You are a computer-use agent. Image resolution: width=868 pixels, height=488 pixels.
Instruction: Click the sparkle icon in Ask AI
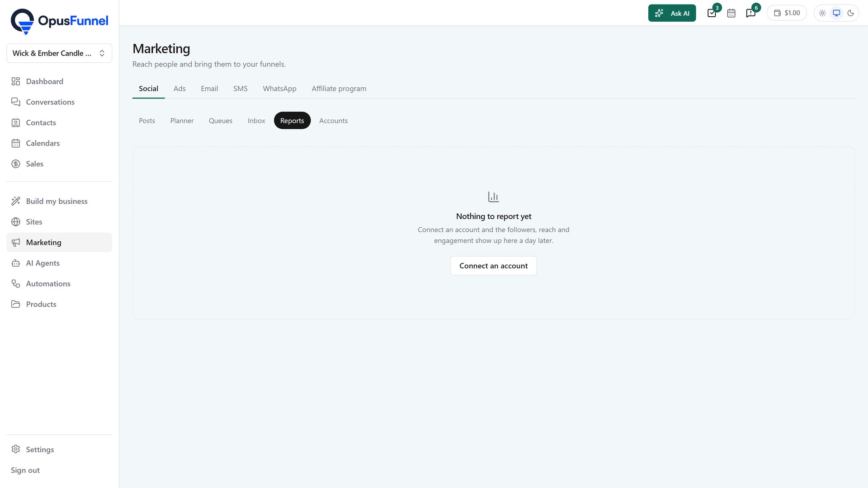[659, 13]
